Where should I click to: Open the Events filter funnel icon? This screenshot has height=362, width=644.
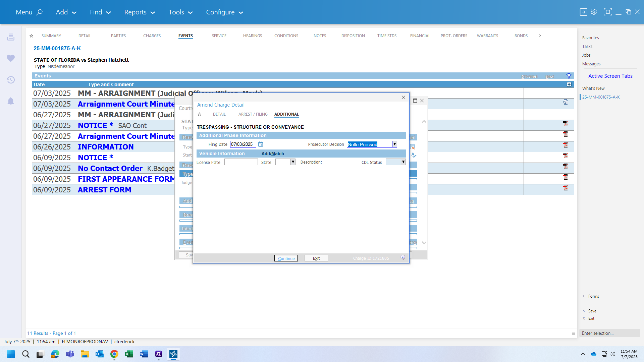pos(569,76)
